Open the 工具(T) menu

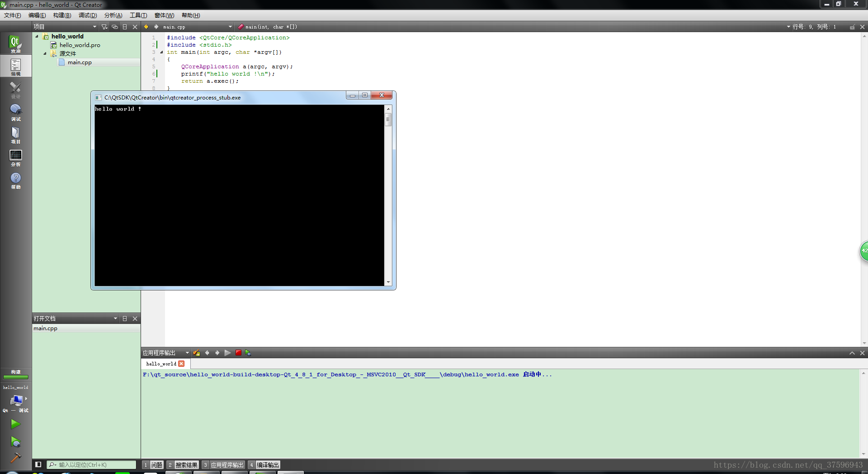point(138,15)
